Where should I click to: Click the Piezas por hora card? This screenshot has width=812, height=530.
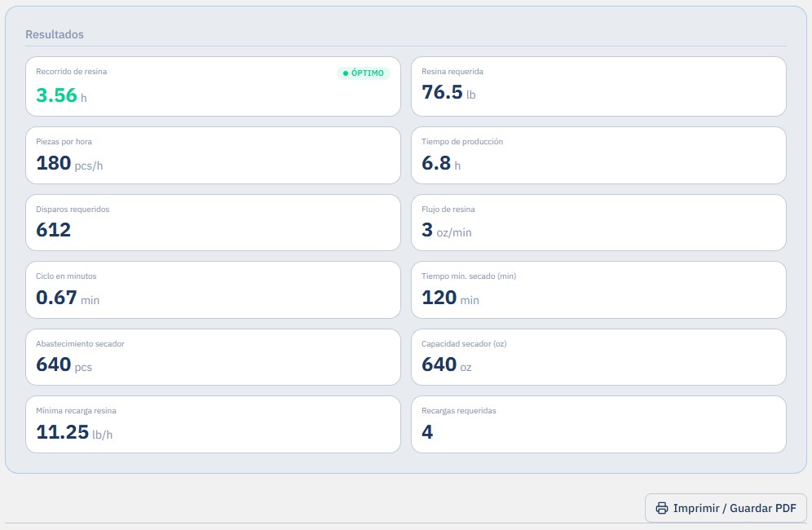click(213, 156)
